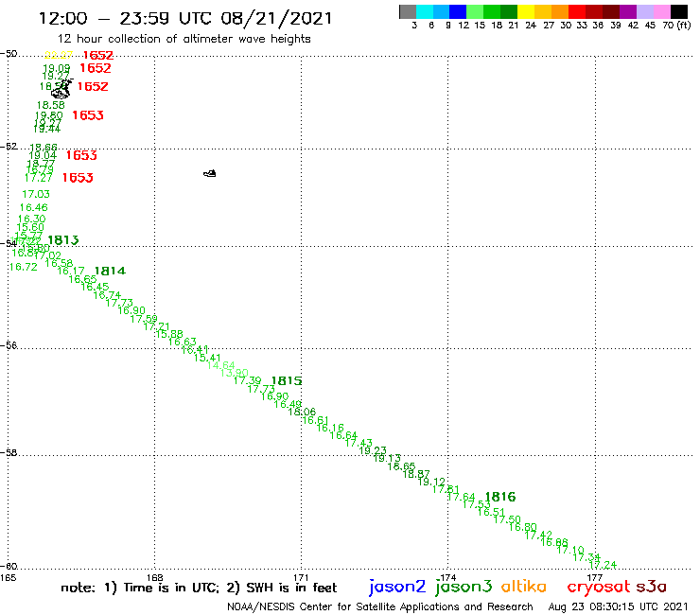Click the 17.24 wave height value
700x615 pixels.
point(604,565)
